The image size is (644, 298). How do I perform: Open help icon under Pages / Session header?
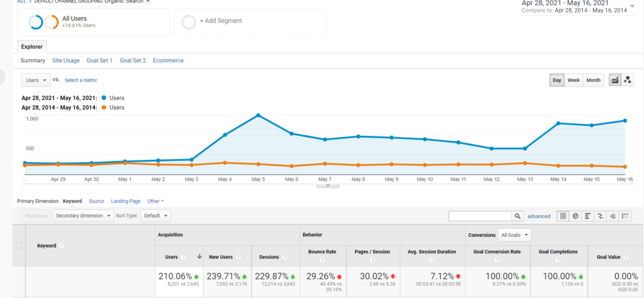pyautogui.click(x=372, y=260)
